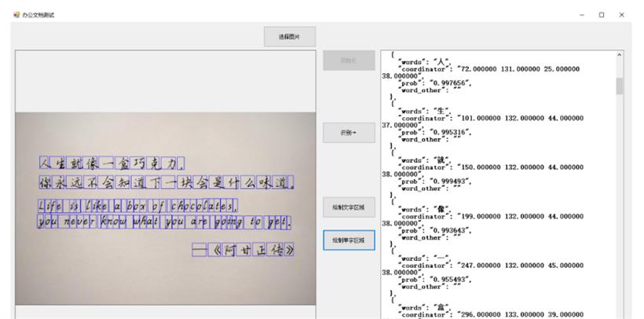The height and width of the screenshot is (319, 644).
Task: Click the handwritten line "Life is like a box of chocolates"
Action: click(x=137, y=206)
